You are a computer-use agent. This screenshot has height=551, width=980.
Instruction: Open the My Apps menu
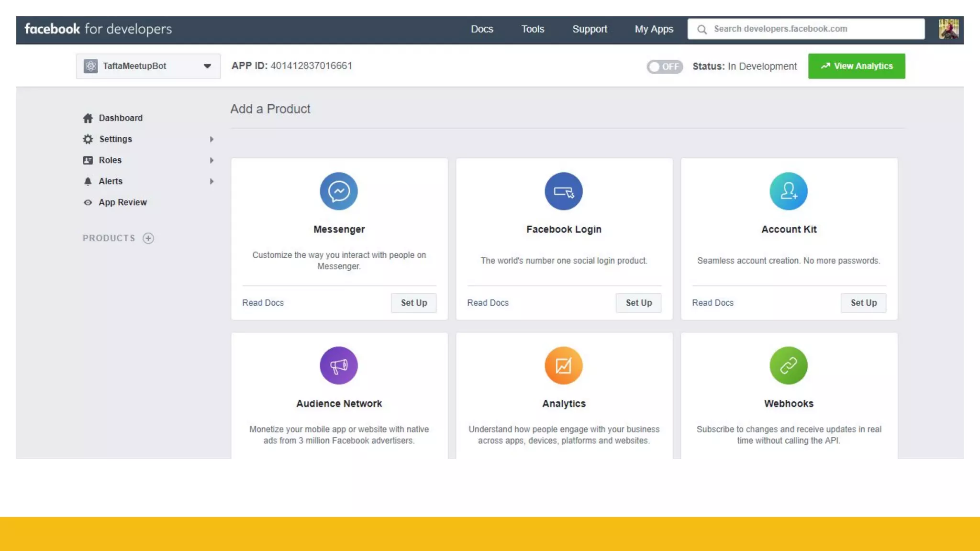tap(654, 29)
